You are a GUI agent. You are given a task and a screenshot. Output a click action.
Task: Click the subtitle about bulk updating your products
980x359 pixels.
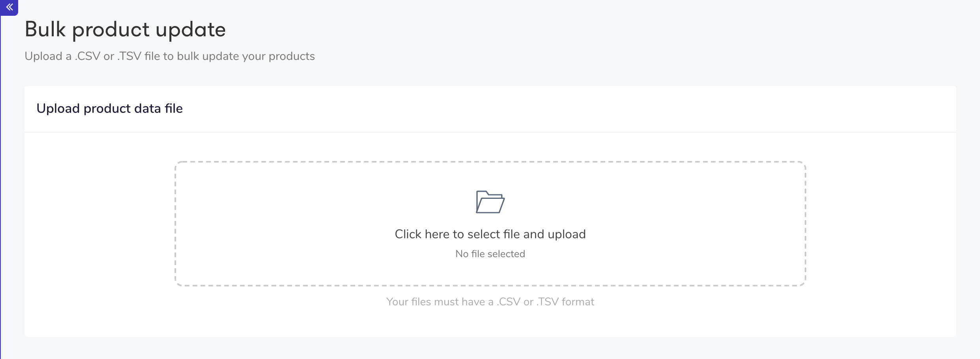click(x=170, y=56)
